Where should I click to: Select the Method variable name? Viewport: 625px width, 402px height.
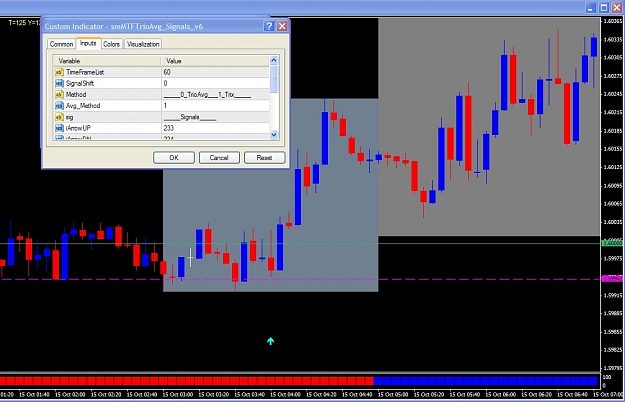coord(76,94)
